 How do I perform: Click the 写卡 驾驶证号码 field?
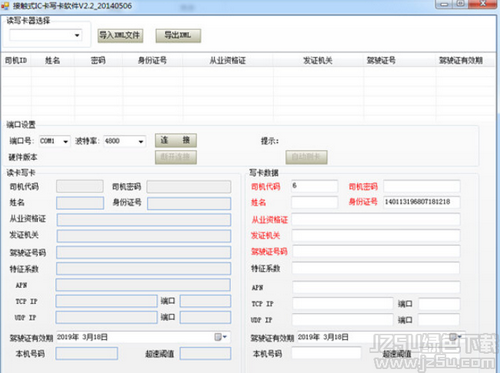tap(376, 251)
